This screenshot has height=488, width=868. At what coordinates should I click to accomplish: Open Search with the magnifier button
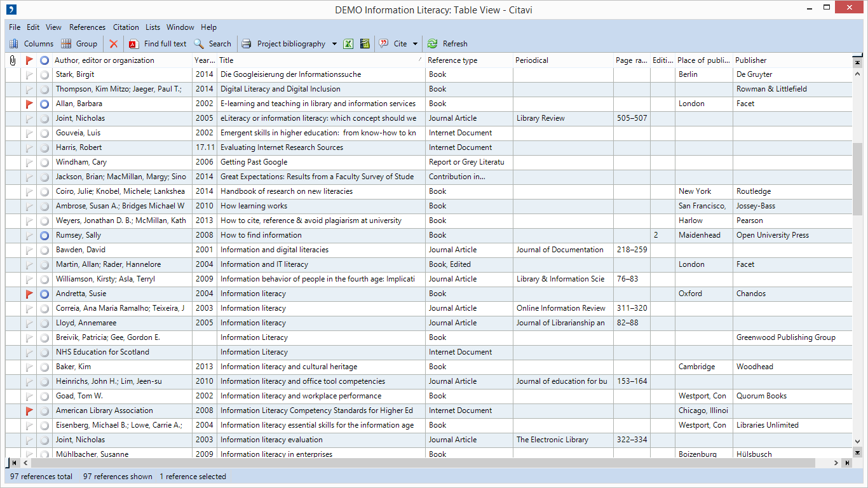click(x=212, y=44)
